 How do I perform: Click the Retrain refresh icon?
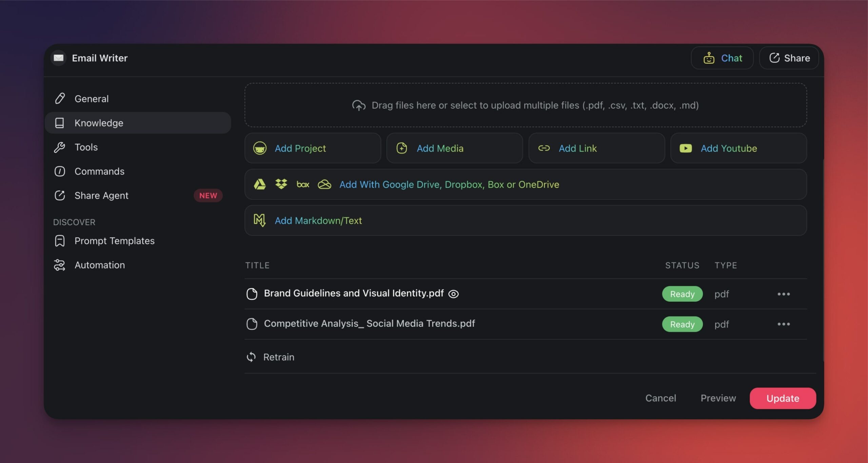coord(250,356)
